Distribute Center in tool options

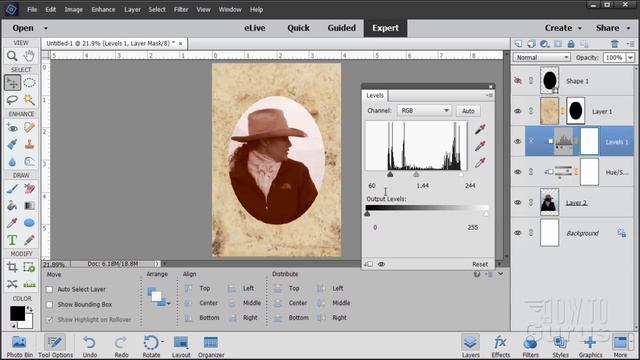pyautogui.click(x=291, y=303)
